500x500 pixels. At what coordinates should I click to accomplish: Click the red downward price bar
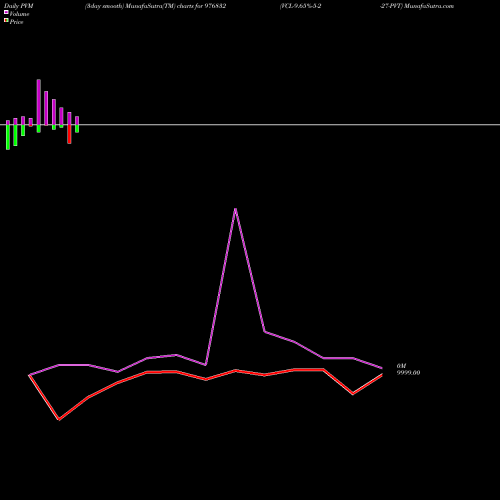[x=69, y=134]
